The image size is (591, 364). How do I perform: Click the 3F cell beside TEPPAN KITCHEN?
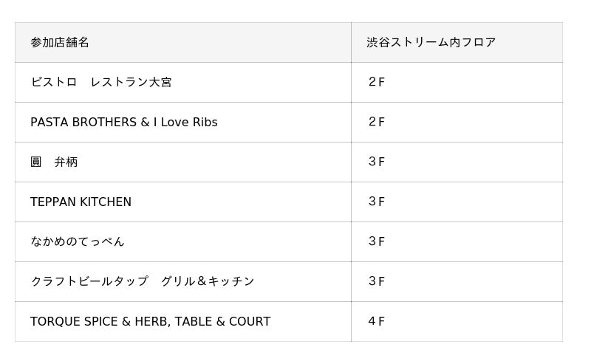(376, 202)
